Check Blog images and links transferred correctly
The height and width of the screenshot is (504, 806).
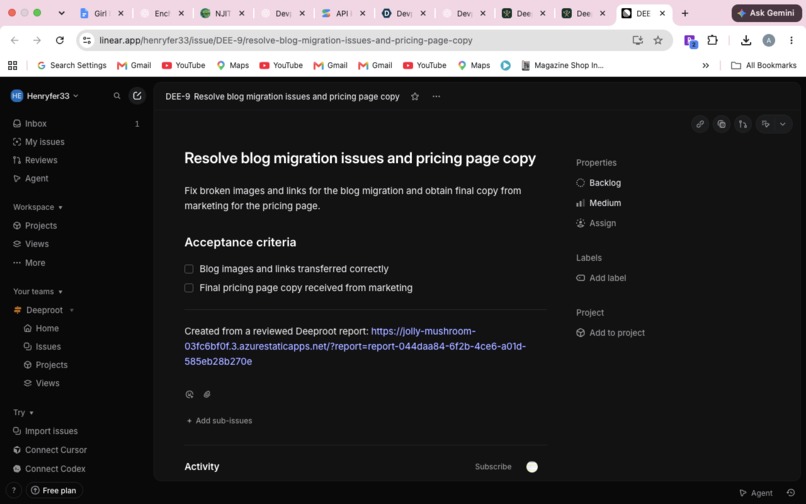point(189,269)
